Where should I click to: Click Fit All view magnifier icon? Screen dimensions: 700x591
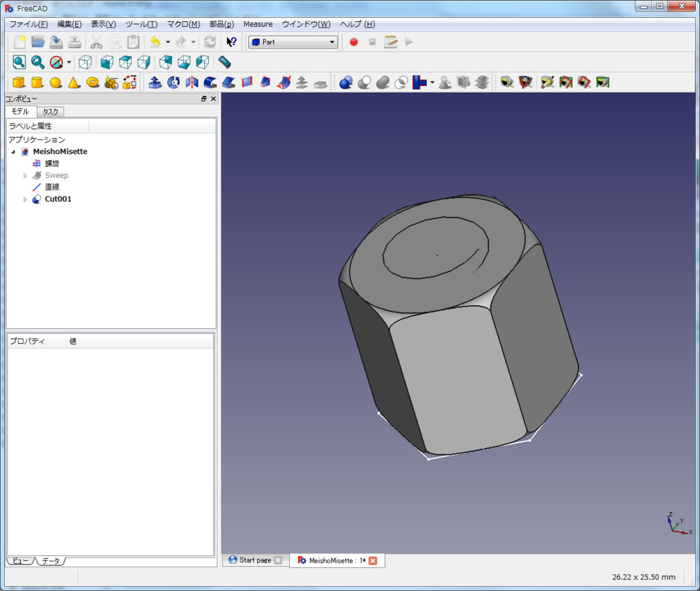pyautogui.click(x=19, y=62)
